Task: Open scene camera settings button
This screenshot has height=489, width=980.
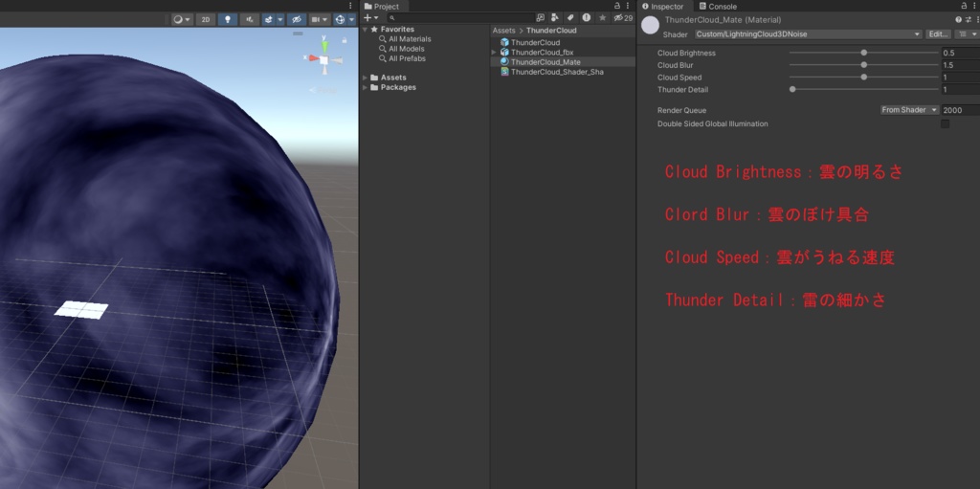Action: (x=320, y=19)
